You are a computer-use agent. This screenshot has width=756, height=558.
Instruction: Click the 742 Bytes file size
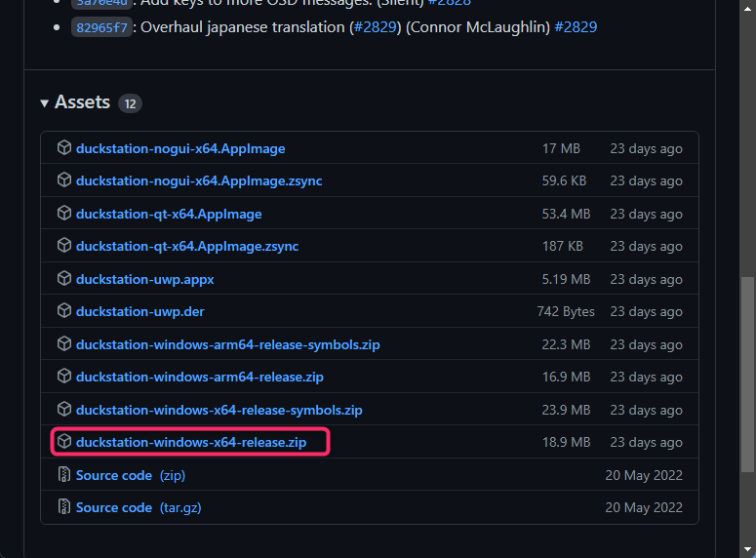pyautogui.click(x=566, y=311)
